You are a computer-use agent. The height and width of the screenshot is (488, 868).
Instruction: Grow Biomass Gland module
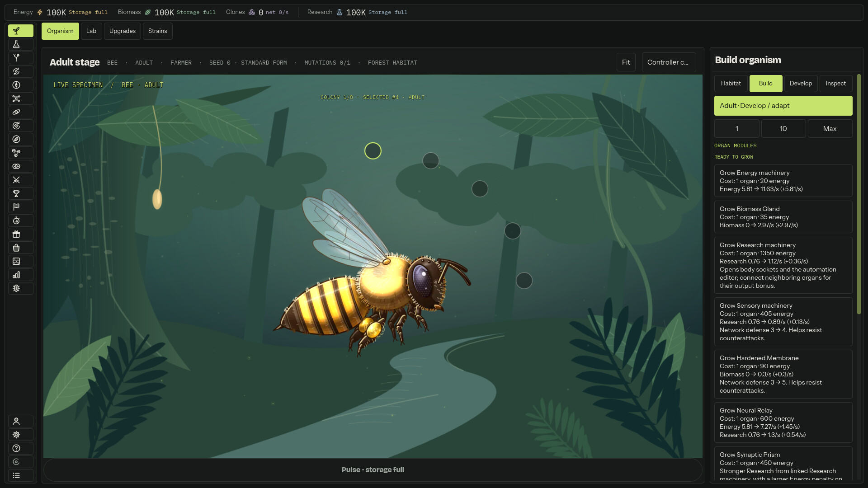(x=783, y=217)
